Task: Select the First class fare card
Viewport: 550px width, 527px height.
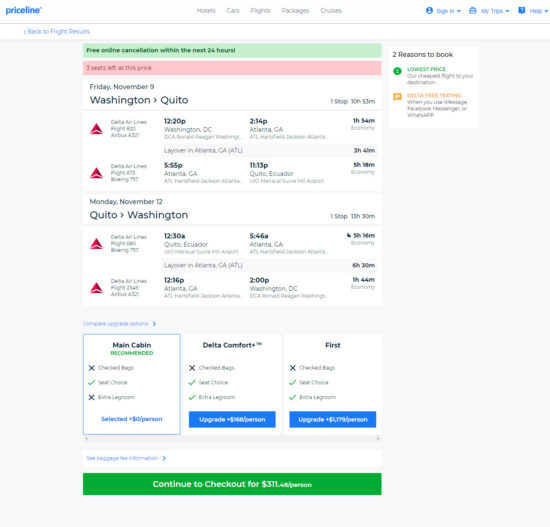Action: click(x=333, y=384)
